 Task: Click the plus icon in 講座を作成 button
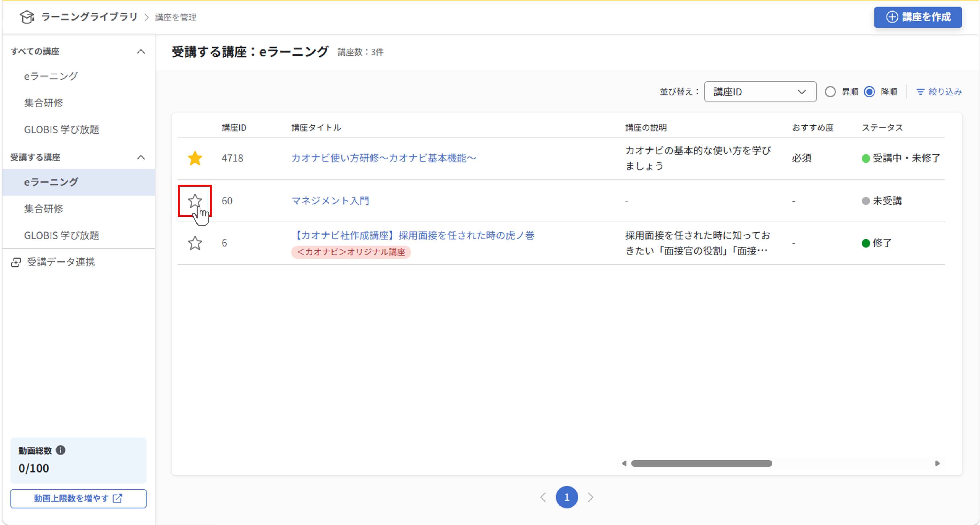892,17
